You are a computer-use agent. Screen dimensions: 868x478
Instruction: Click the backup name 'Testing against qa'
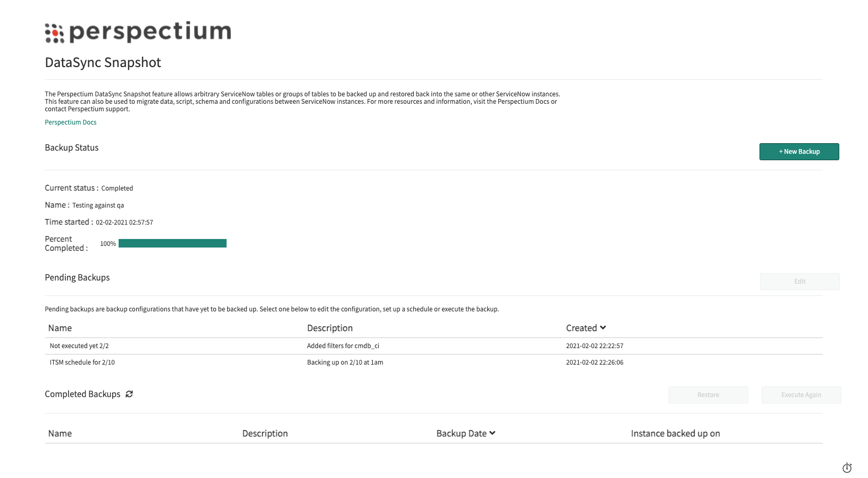pos(98,205)
